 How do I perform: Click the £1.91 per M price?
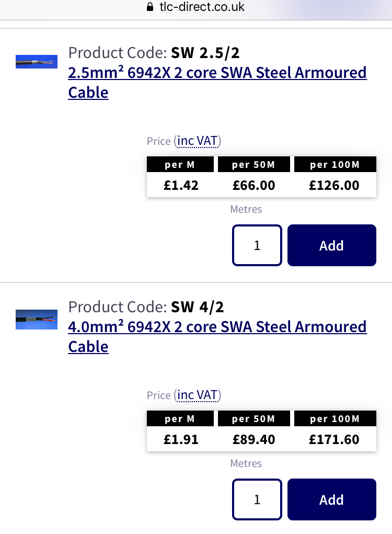[x=181, y=439]
